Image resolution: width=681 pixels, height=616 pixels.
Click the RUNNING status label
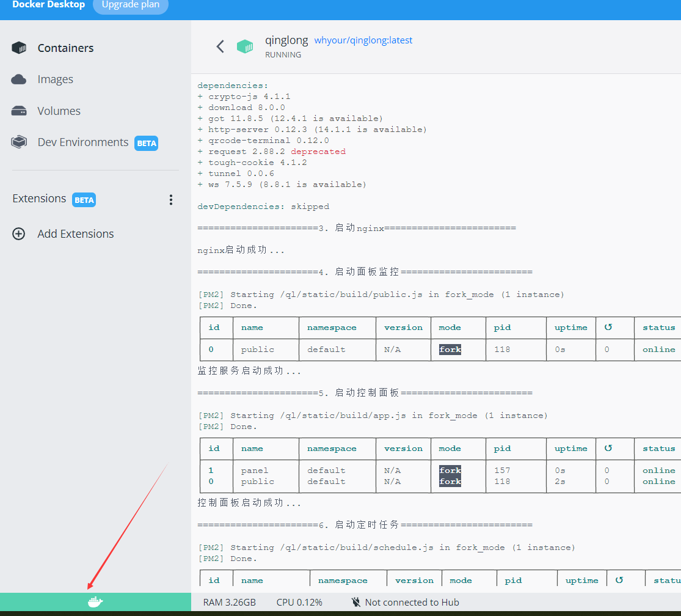(x=283, y=55)
